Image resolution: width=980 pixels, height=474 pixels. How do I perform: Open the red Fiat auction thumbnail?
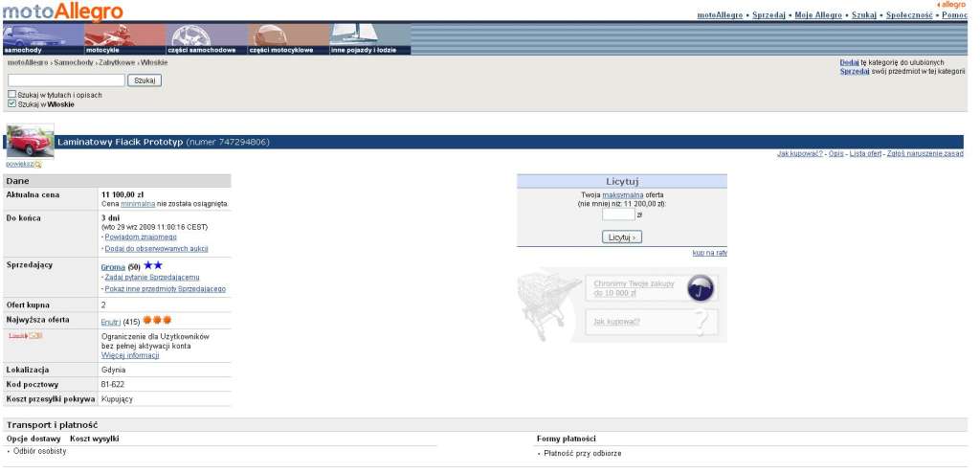point(30,142)
